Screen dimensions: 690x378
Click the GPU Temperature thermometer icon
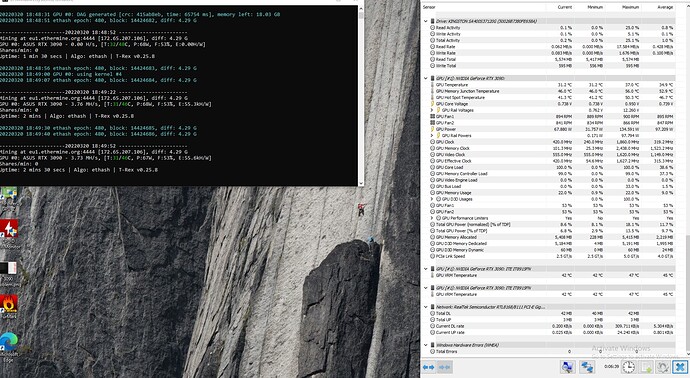click(432, 84)
